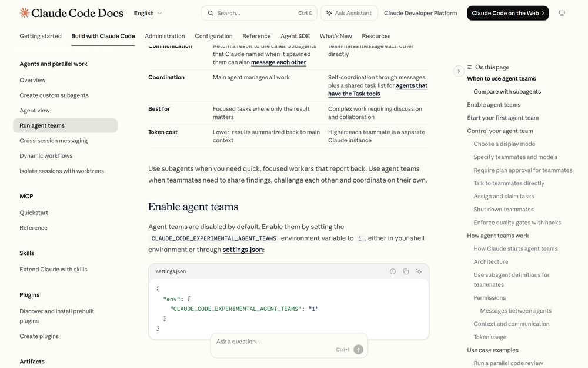The width and height of the screenshot is (588, 368).
Task: Focus the Search input field
Action: click(x=259, y=13)
